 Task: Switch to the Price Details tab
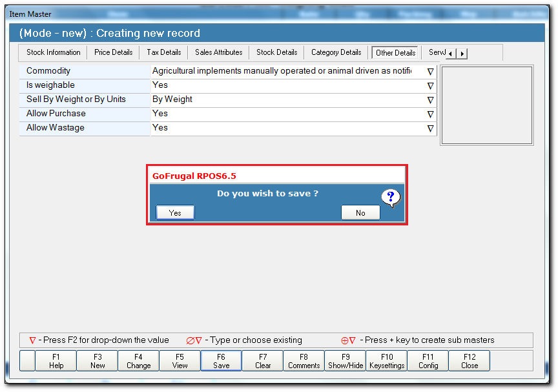[x=113, y=52]
